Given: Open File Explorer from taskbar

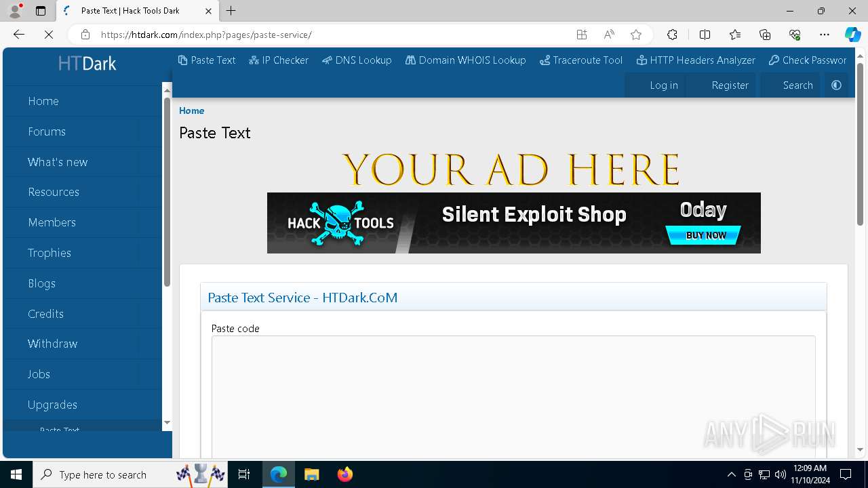Looking at the screenshot, I should click(x=311, y=474).
